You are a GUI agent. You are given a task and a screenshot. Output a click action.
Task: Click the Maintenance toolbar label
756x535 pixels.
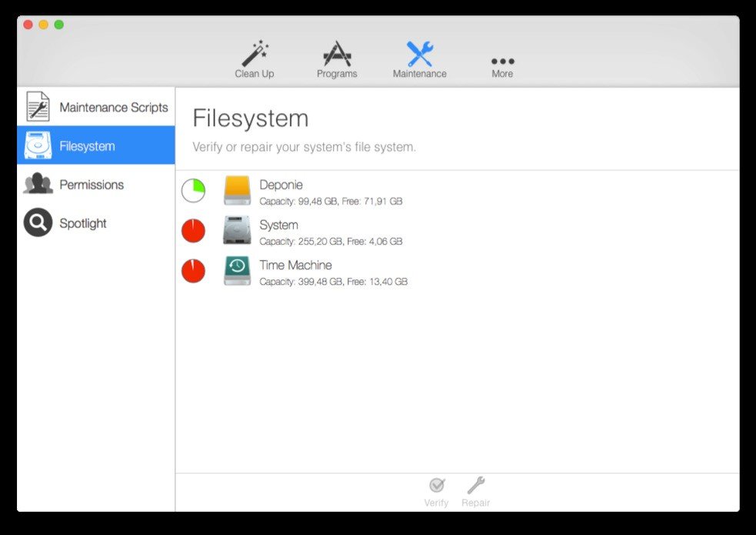click(x=419, y=74)
